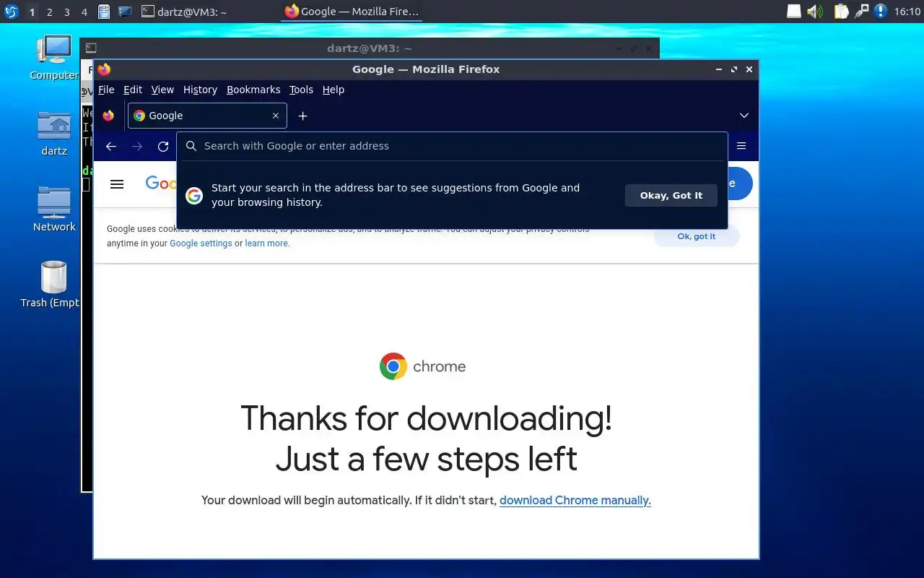Dismiss the tip with Okay, Got It

[x=671, y=195]
